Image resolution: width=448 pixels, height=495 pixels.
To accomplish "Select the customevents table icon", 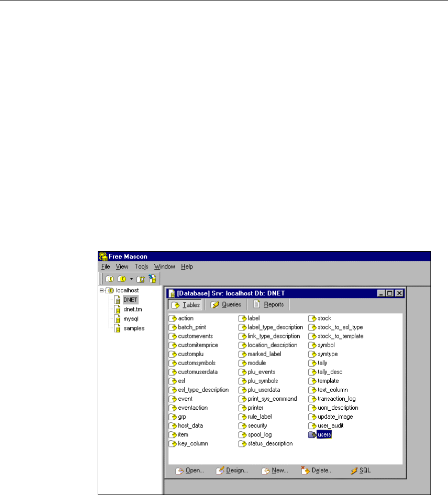I will tap(172, 336).
